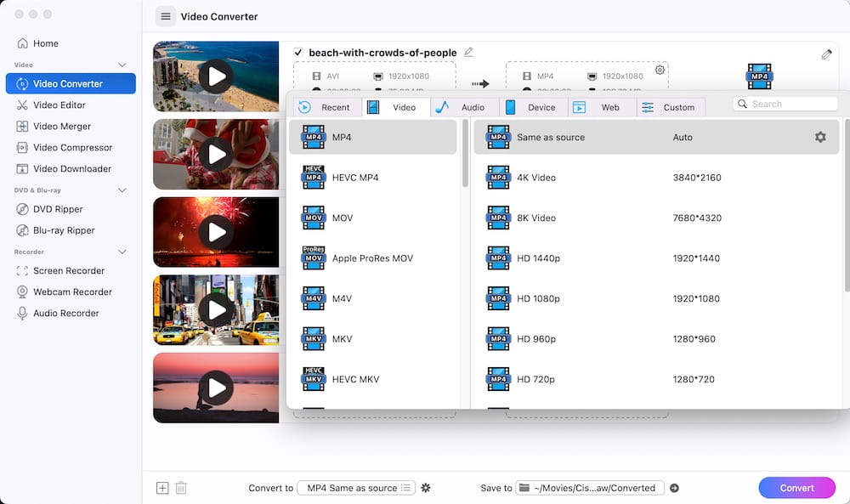Select MOV format in the list
Image resolution: width=850 pixels, height=504 pixels.
click(x=373, y=218)
